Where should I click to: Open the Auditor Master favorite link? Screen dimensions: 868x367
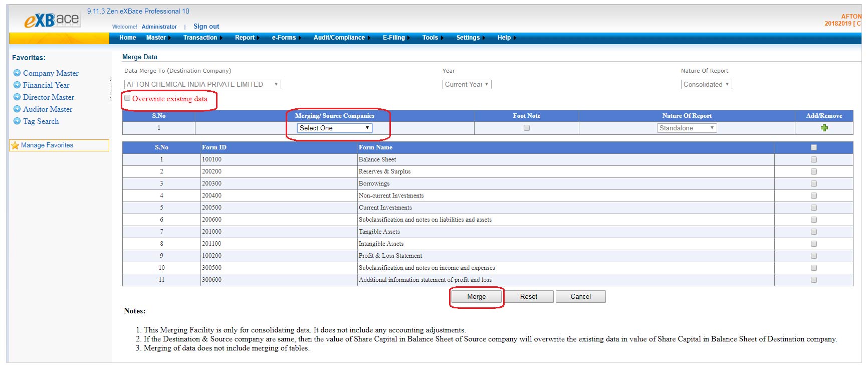point(48,109)
